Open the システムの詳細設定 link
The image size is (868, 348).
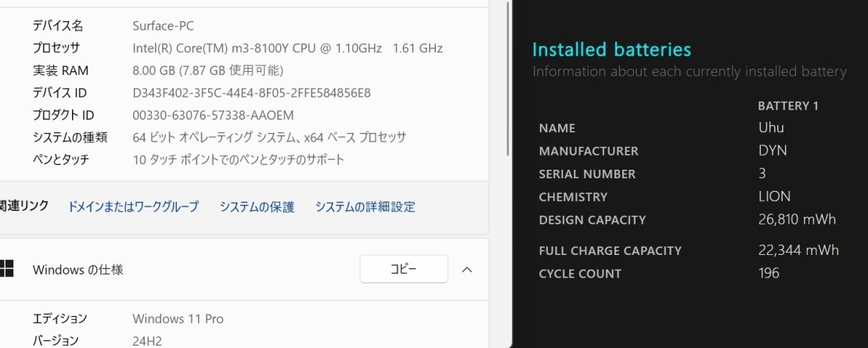tap(366, 207)
